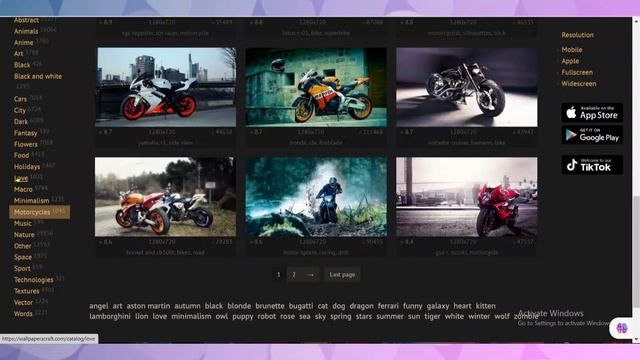Open motocross rider drift wallpaper thumbnail
Viewport: 640px width, 360px height.
coord(316,197)
